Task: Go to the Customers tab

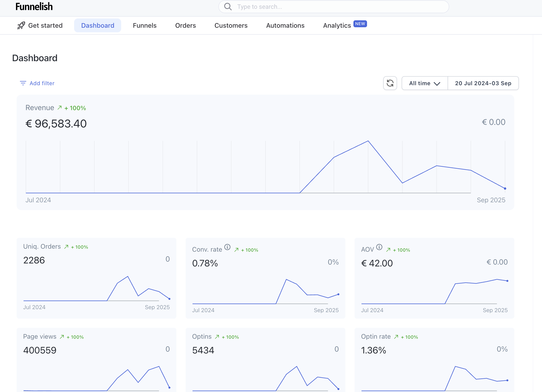Action: pyautogui.click(x=231, y=25)
